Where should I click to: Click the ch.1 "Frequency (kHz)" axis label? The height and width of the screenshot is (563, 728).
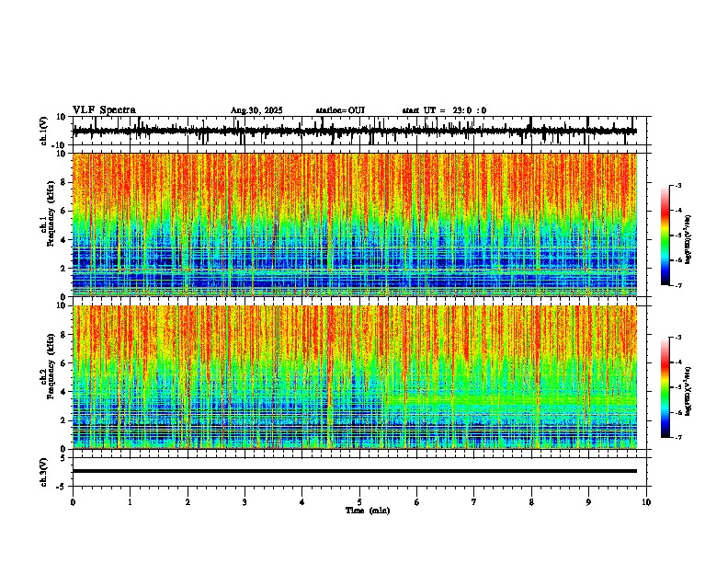coord(51,213)
